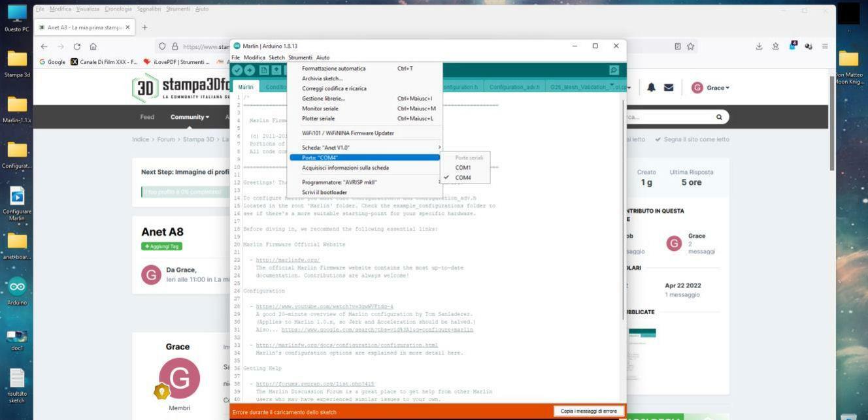Open the Modifica menu in Arduino

(254, 57)
